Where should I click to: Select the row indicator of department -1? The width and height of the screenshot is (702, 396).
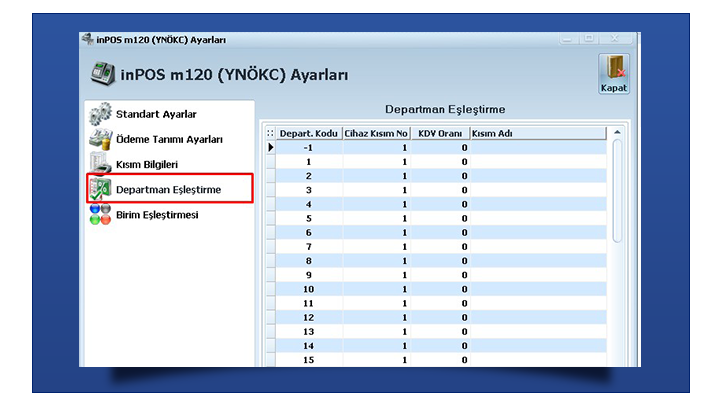[270, 147]
